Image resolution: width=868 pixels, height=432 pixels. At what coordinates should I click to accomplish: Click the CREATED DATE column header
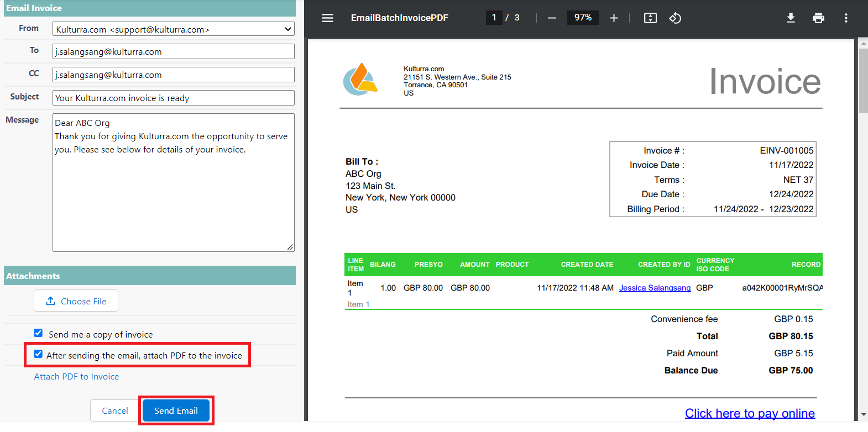click(587, 265)
